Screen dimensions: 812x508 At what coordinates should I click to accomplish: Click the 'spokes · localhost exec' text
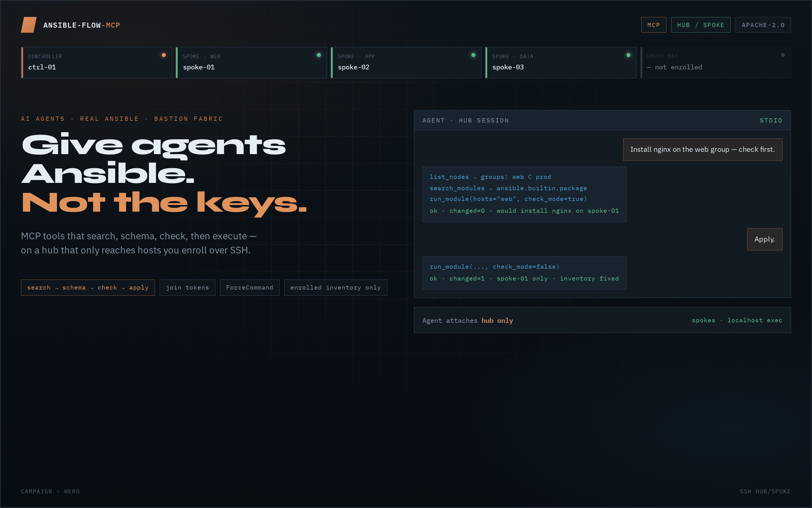737,320
